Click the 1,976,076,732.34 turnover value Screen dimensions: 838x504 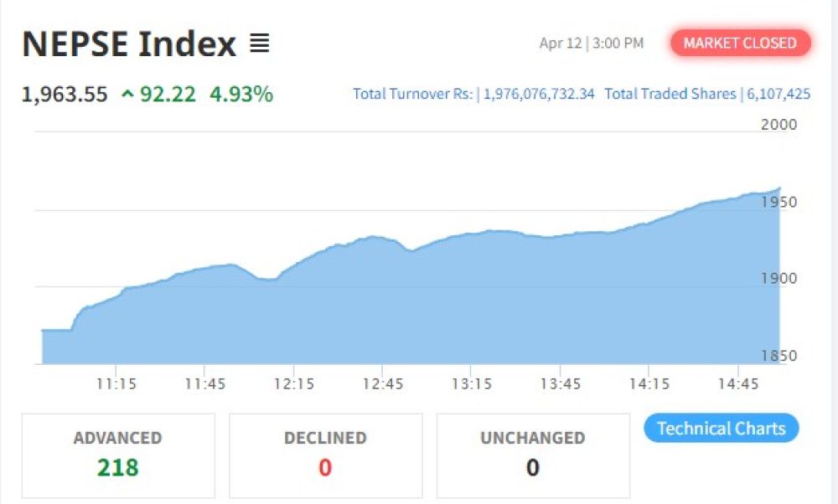[539, 94]
